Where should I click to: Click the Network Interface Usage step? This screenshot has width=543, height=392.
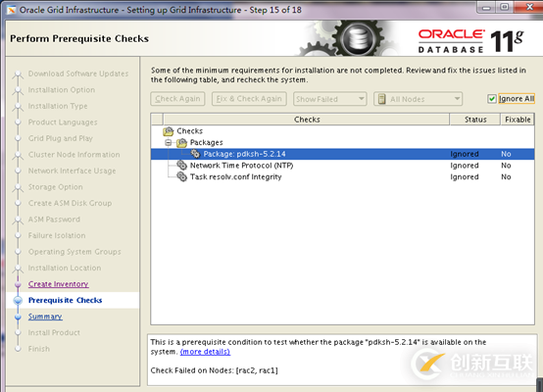[72, 171]
